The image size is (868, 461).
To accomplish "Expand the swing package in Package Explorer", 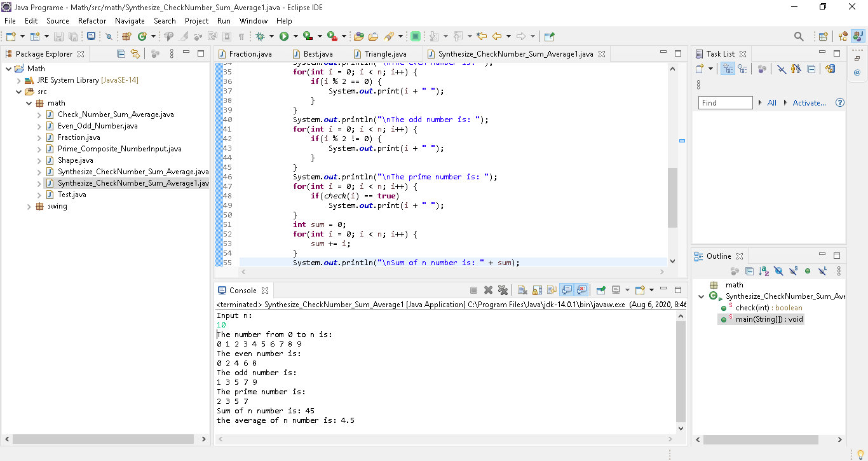I will [x=28, y=206].
